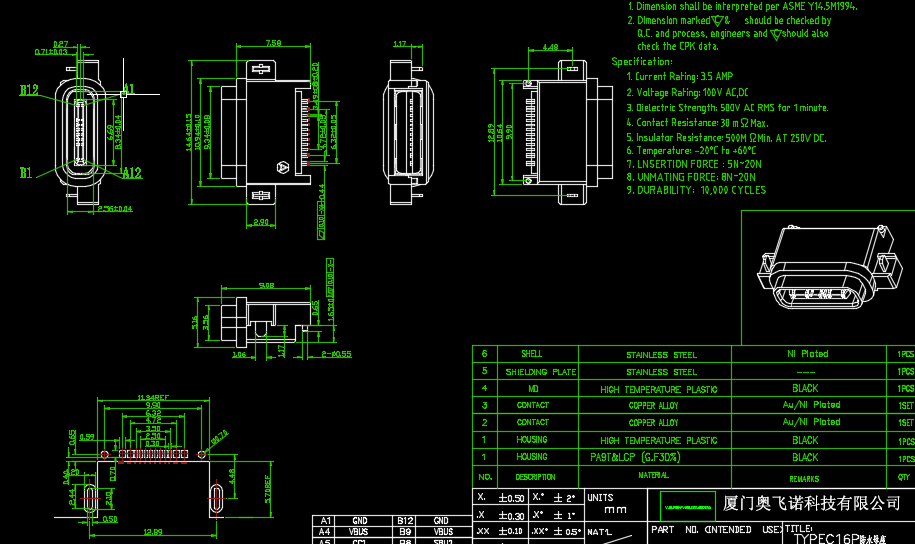Select the Specification heading text
This screenshot has height=544, width=915.
pos(641,61)
